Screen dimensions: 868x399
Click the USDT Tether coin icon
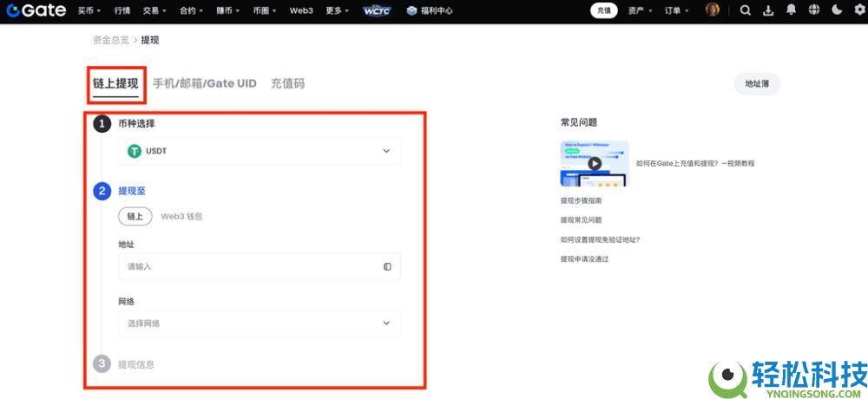[x=135, y=151]
